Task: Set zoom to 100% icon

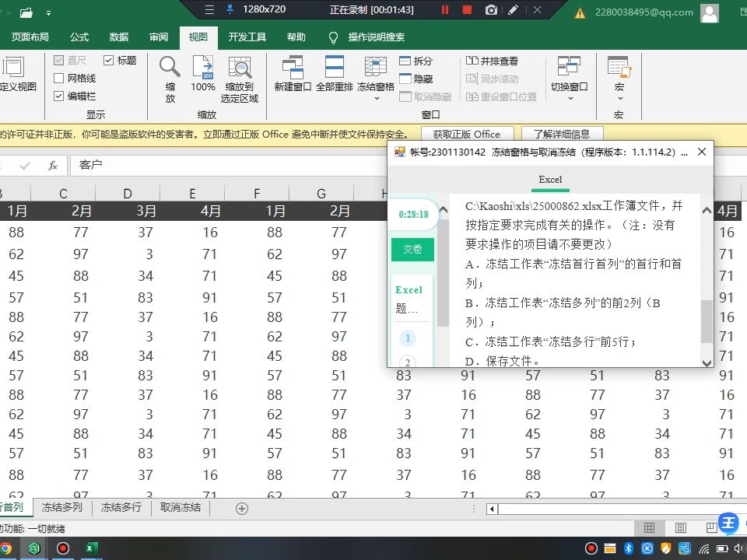Action: point(203,67)
